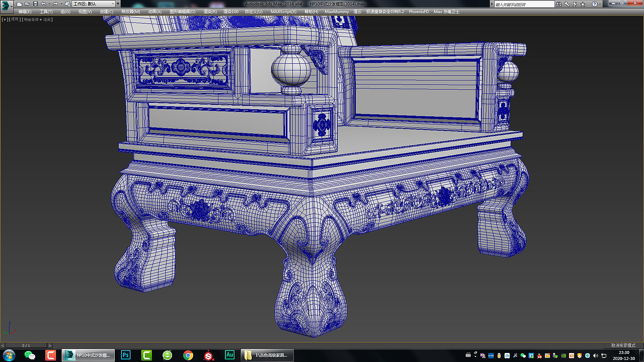Open the PhoenixFD menu

click(x=419, y=12)
